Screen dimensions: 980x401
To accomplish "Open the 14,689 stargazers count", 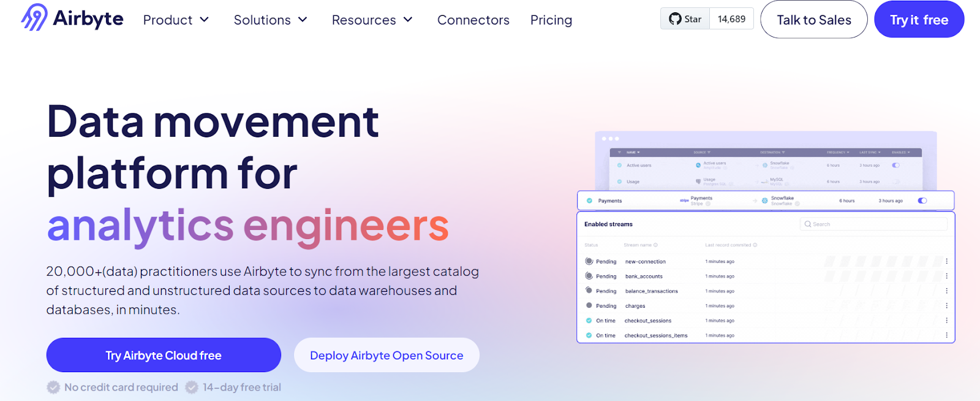I will 732,19.
